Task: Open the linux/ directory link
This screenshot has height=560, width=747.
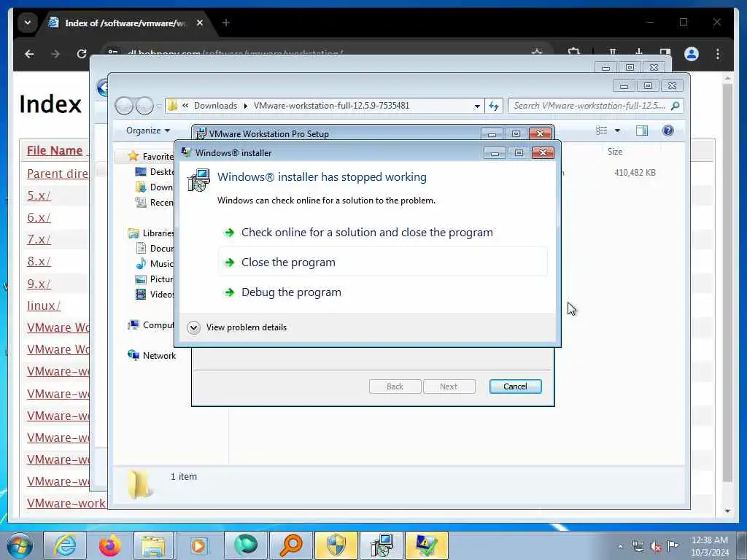Action: (44, 306)
